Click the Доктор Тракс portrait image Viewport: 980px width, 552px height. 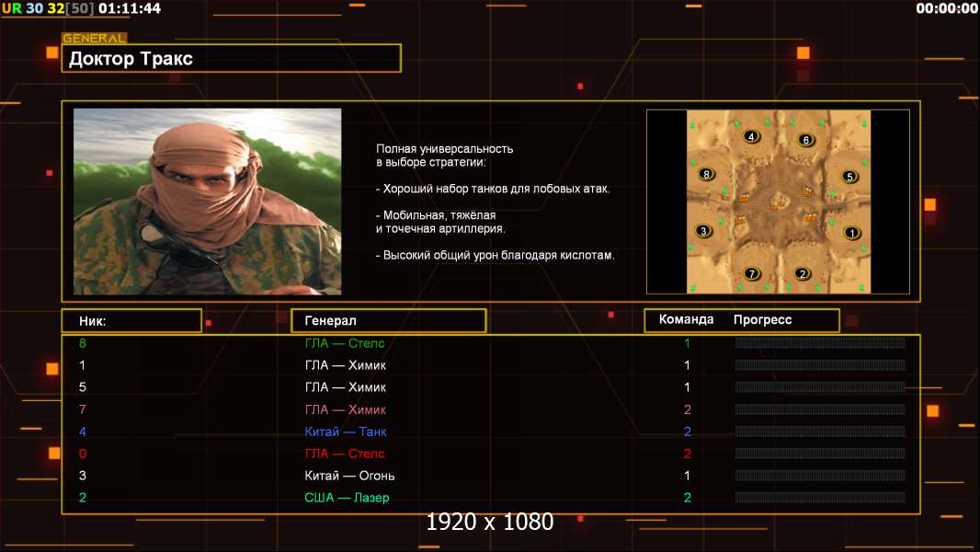207,201
